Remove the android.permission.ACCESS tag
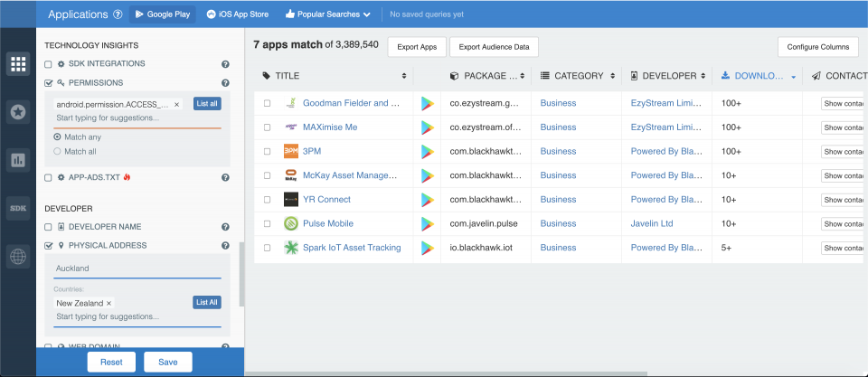Screen dimensions: 868x377 [x=176, y=104]
